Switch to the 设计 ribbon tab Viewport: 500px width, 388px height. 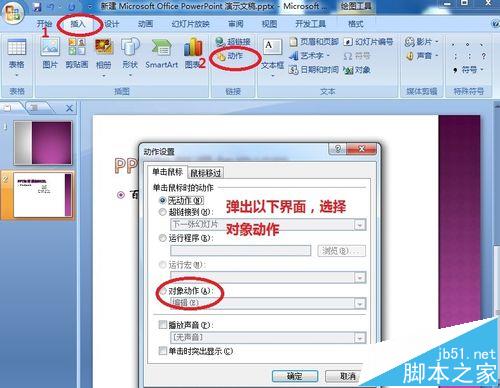click(112, 24)
